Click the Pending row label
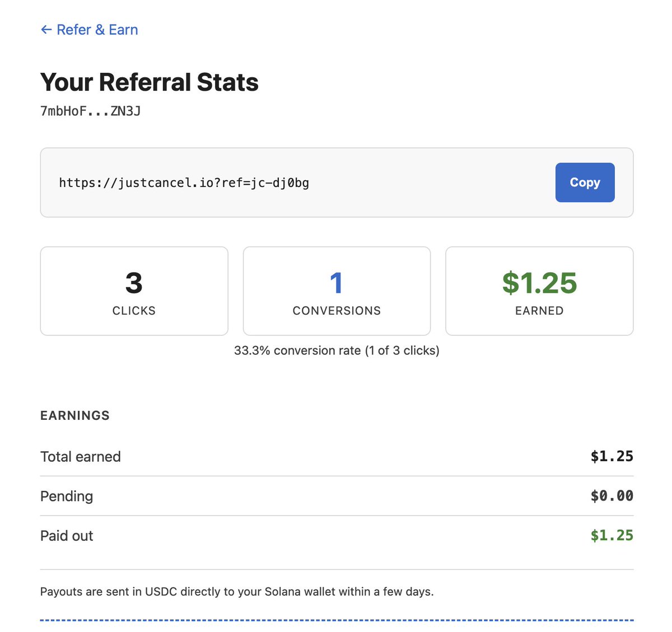The image size is (672, 632). (x=67, y=497)
